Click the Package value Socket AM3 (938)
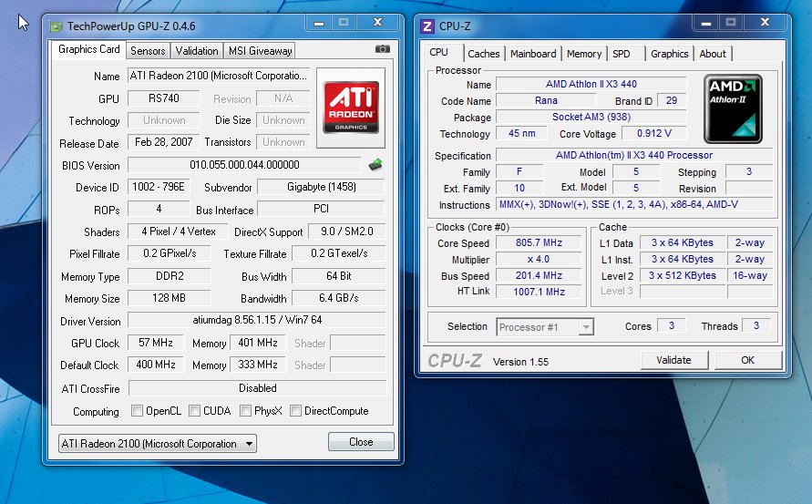The height and width of the screenshot is (504, 812). (x=591, y=117)
